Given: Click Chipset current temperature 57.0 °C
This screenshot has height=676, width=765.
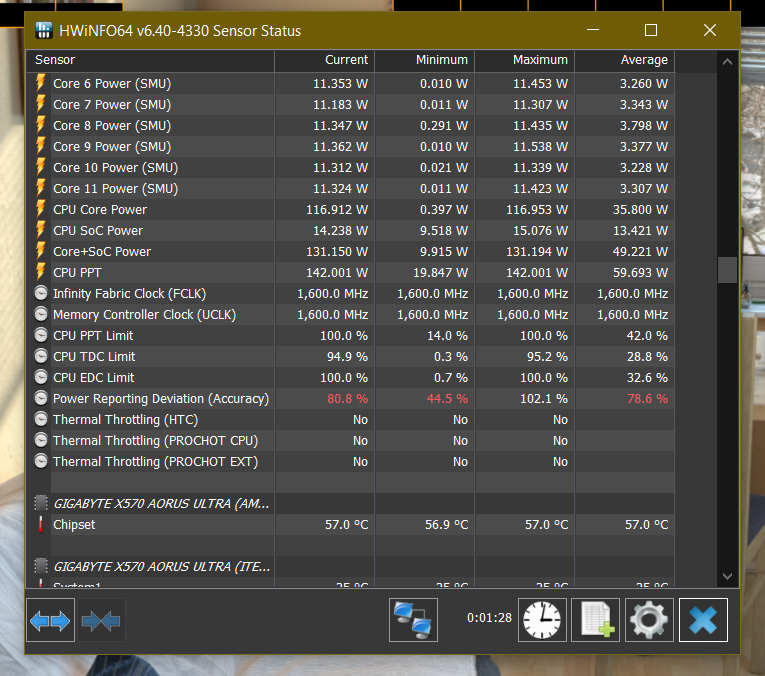Looking at the screenshot, I should [346, 524].
